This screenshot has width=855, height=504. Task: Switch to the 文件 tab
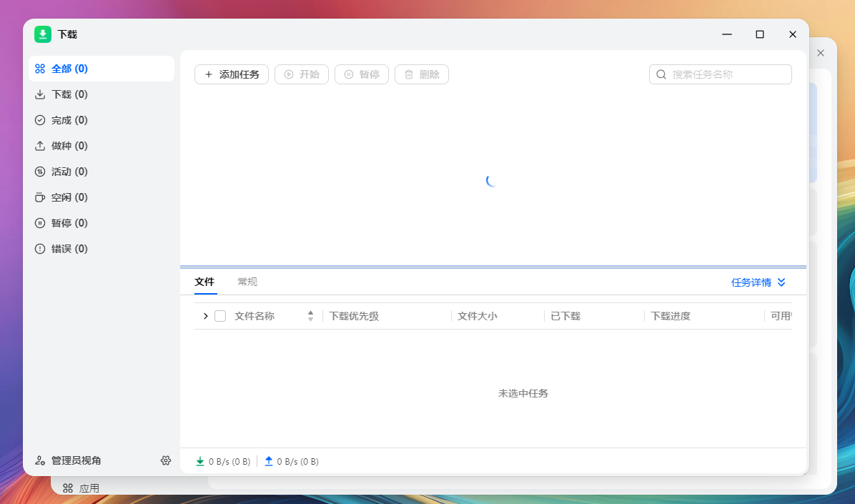tap(204, 282)
